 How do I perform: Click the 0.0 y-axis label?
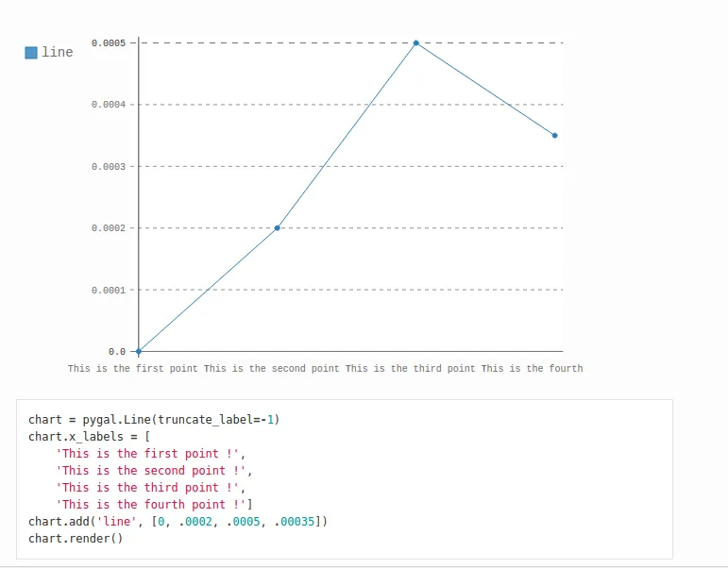(117, 351)
